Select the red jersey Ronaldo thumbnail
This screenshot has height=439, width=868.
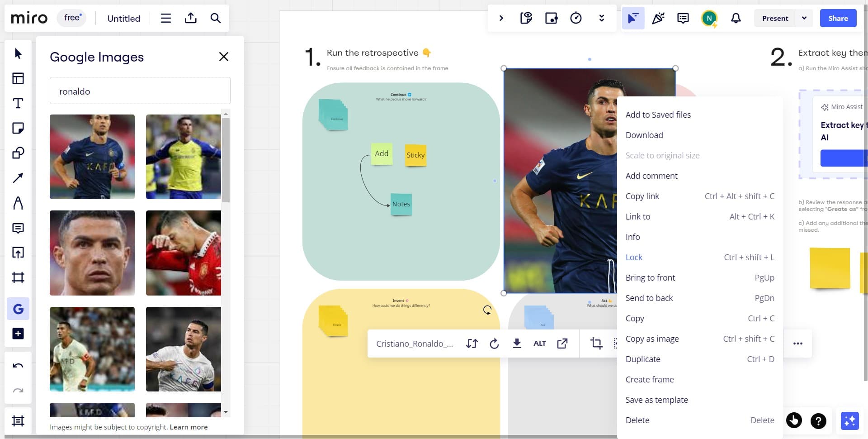click(x=183, y=253)
